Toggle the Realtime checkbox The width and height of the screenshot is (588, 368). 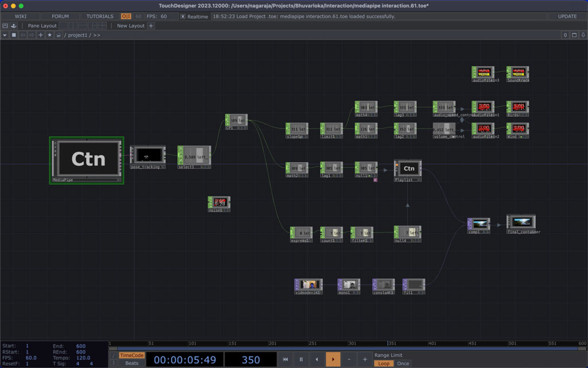tap(183, 17)
